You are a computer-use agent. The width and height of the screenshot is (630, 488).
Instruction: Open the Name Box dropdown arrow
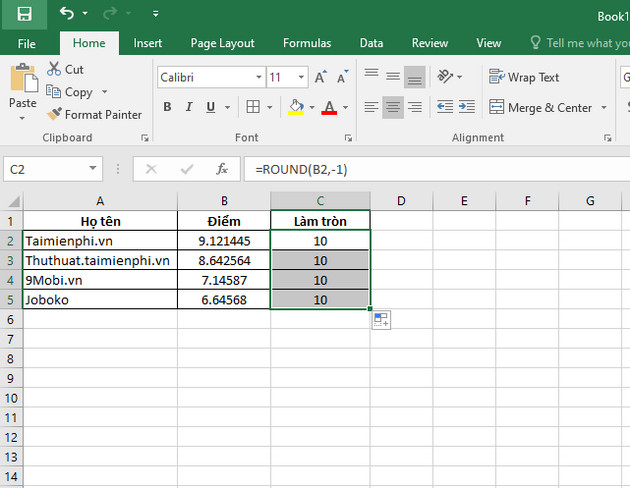click(93, 168)
